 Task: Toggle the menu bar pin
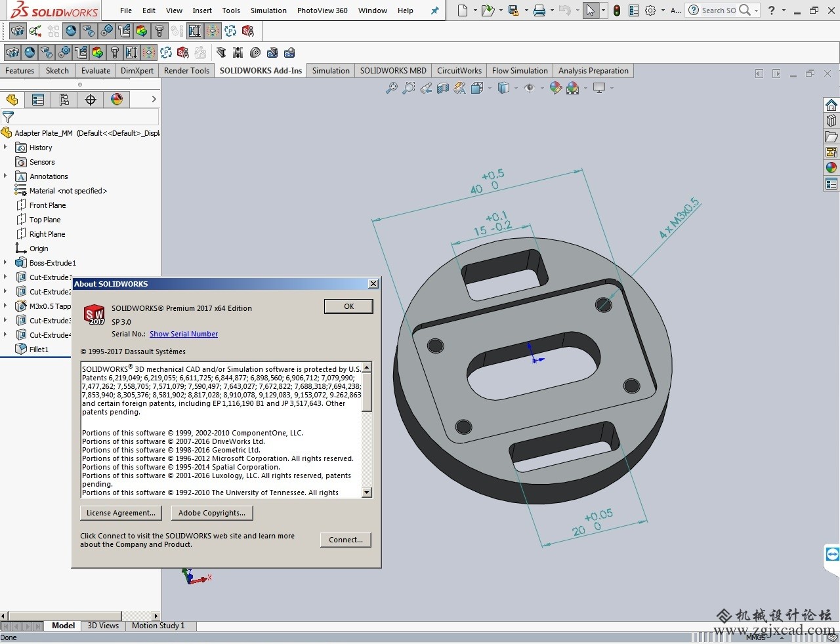tap(434, 10)
